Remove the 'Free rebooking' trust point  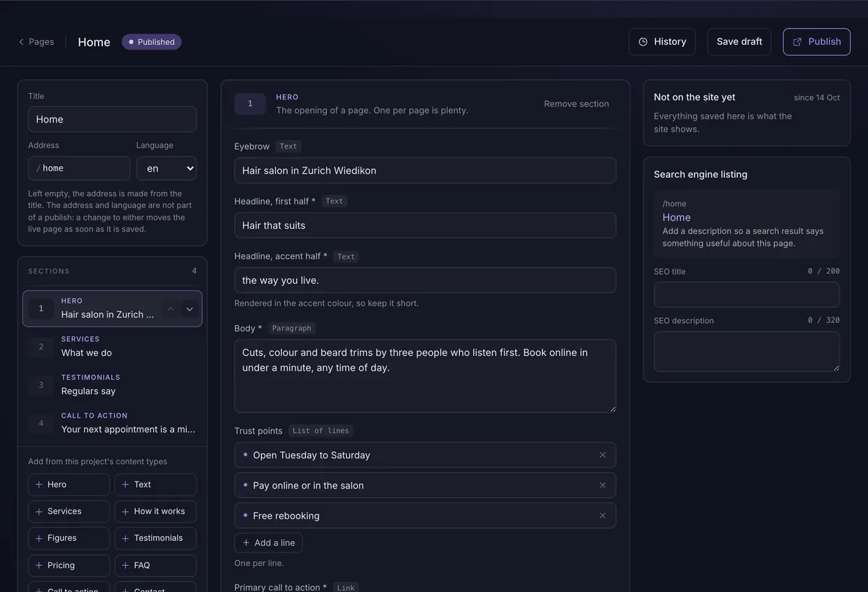point(602,515)
